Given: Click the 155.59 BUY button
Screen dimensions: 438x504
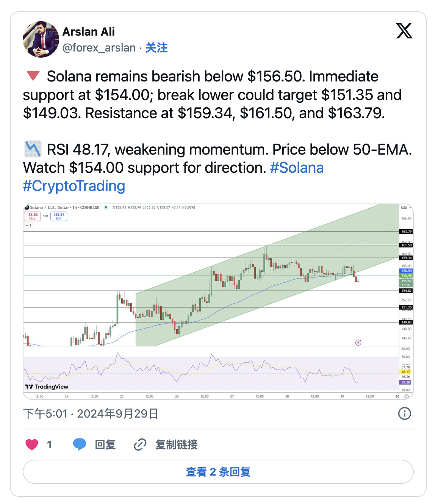Looking at the screenshot, I should coord(59,216).
